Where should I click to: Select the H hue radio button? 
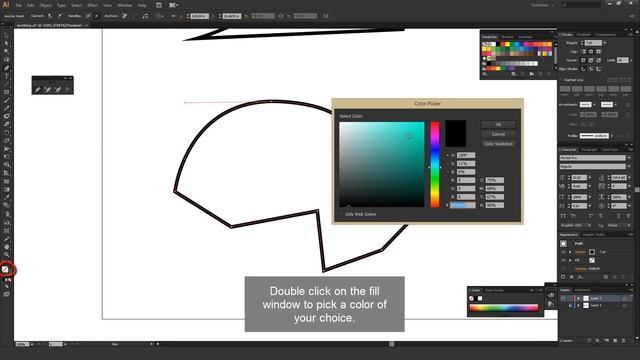click(x=447, y=156)
